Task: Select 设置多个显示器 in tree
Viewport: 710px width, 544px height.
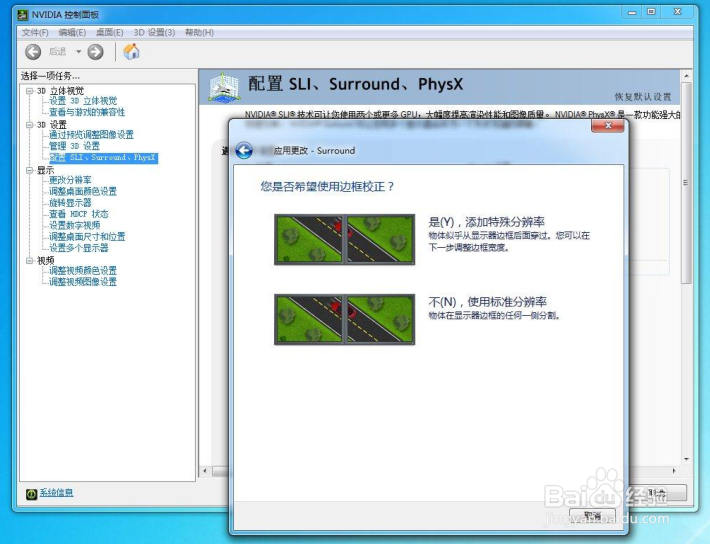Action: point(79,248)
